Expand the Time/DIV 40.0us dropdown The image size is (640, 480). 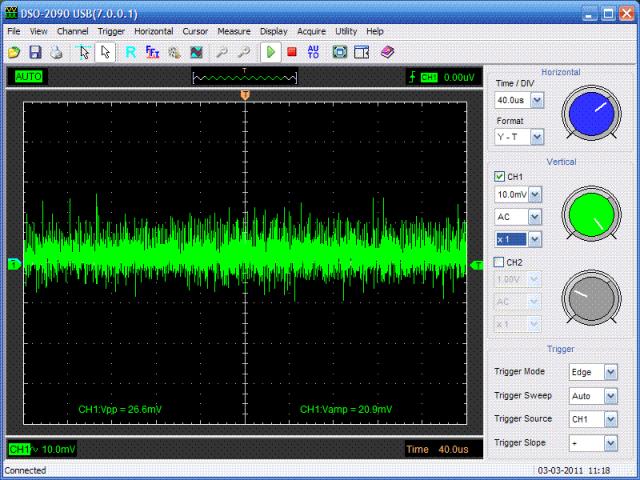[x=537, y=100]
